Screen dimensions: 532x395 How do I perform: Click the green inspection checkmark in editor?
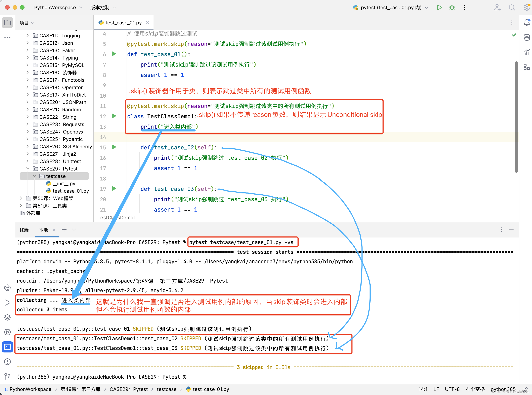514,35
